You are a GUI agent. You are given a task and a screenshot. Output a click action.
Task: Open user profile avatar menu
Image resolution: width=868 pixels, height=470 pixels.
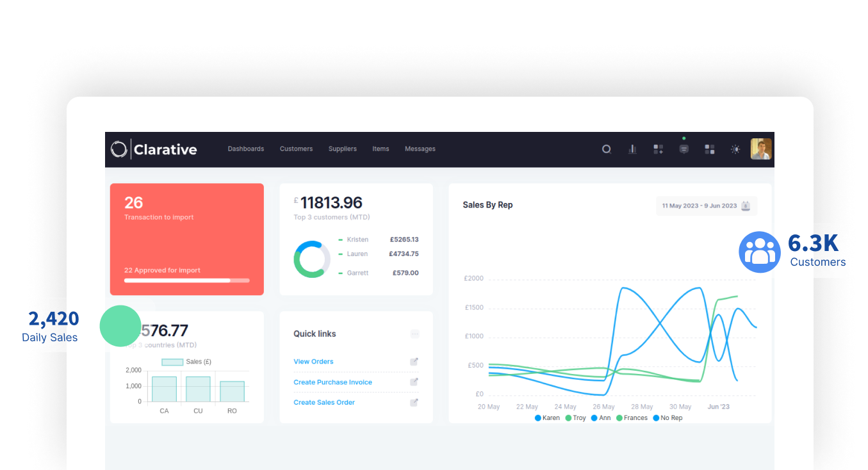(761, 149)
